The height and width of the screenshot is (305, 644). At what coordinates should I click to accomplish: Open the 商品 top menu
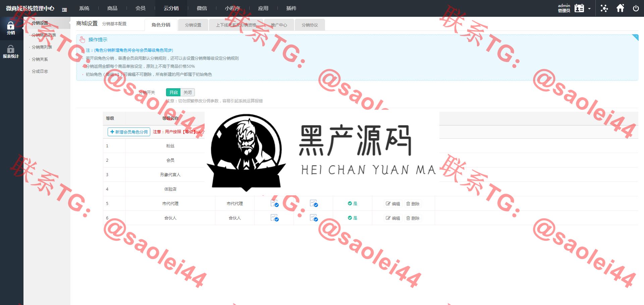pos(112,8)
